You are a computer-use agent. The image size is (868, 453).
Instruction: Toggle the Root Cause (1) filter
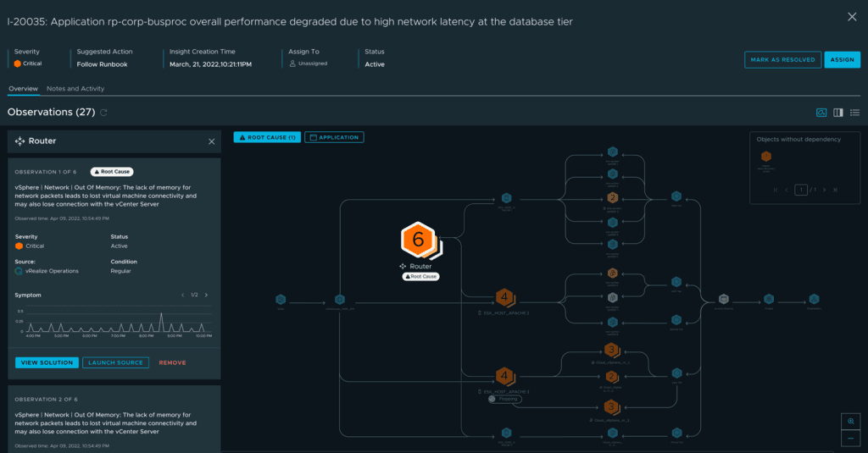267,137
